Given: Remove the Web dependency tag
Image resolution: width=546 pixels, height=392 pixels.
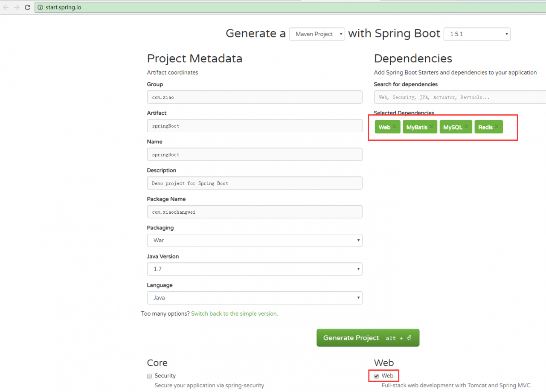Looking at the screenshot, I should tap(395, 127).
